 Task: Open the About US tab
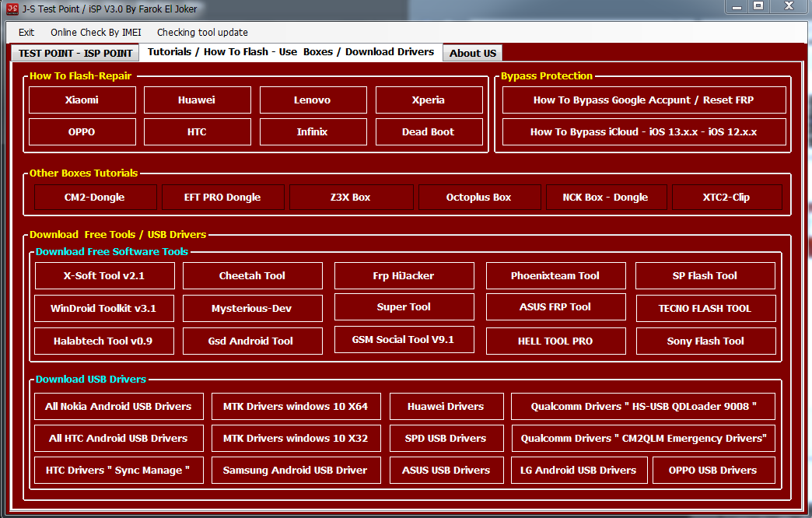coord(473,54)
